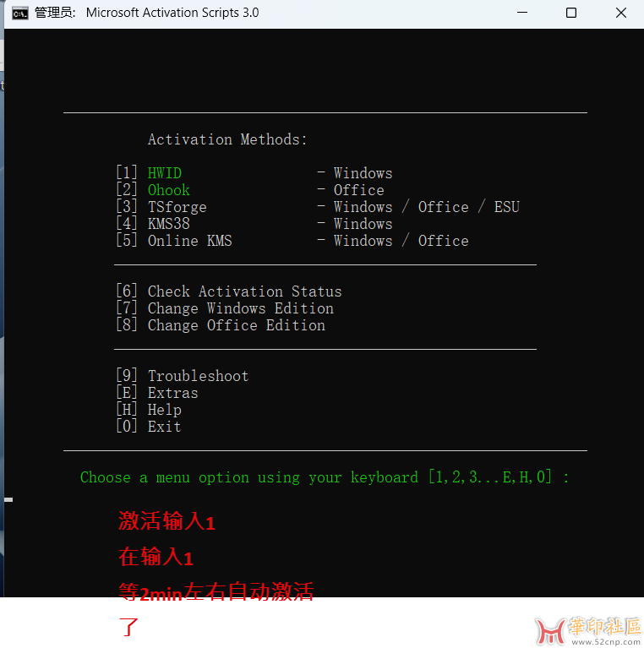Open the Troubleshoot option

(198, 376)
